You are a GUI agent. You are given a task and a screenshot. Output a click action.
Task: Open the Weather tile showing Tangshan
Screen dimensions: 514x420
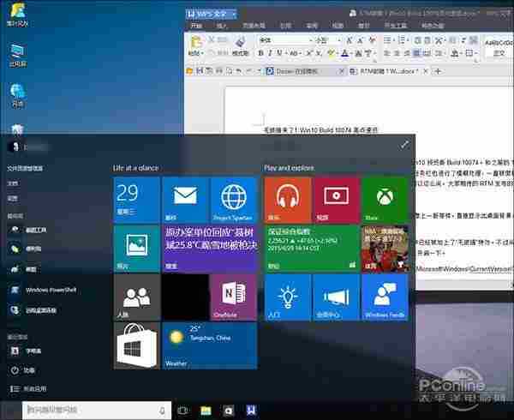209,346
